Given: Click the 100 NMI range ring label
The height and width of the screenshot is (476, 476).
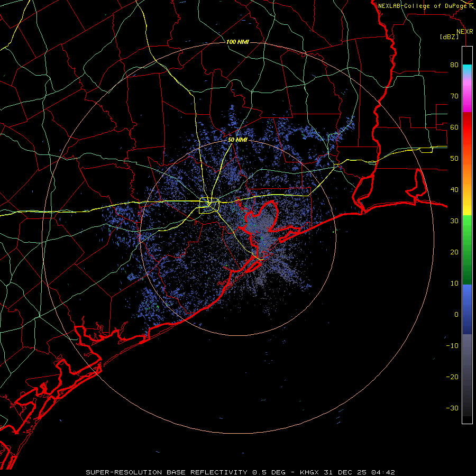Looking at the screenshot, I should (x=237, y=42).
